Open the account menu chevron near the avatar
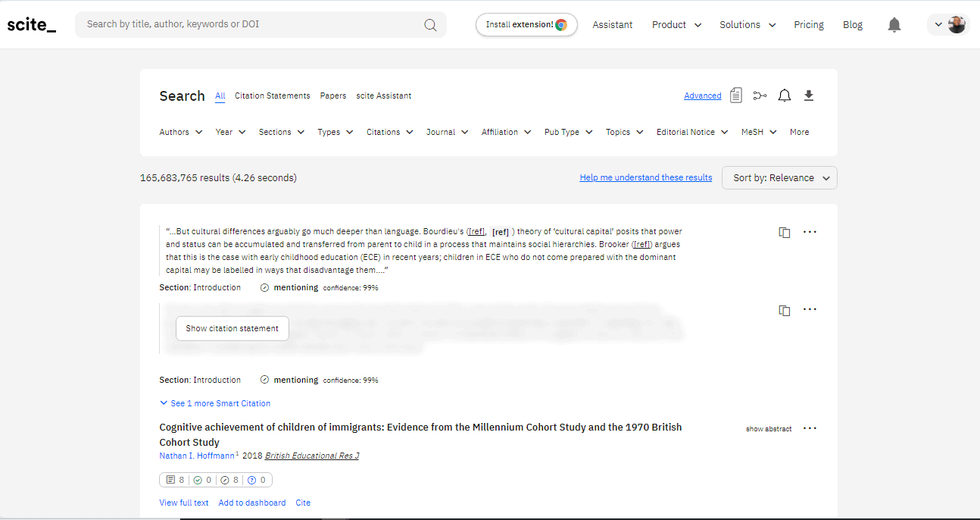Image resolution: width=980 pixels, height=520 pixels. click(937, 23)
